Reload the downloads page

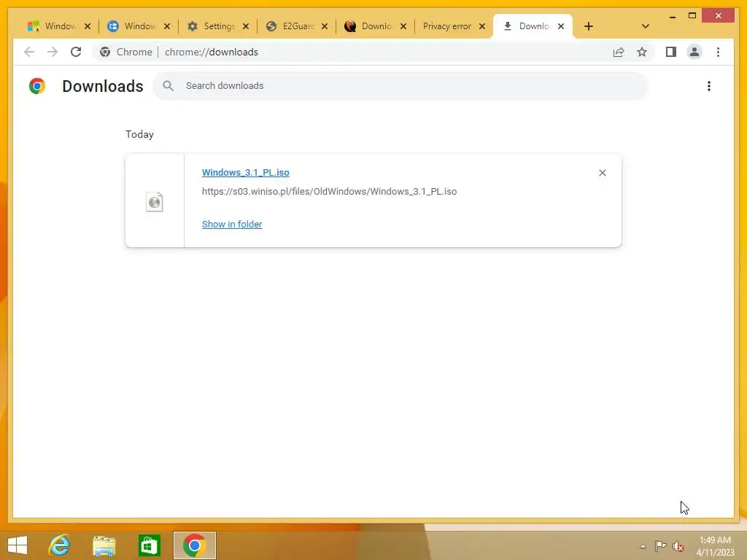coord(76,52)
